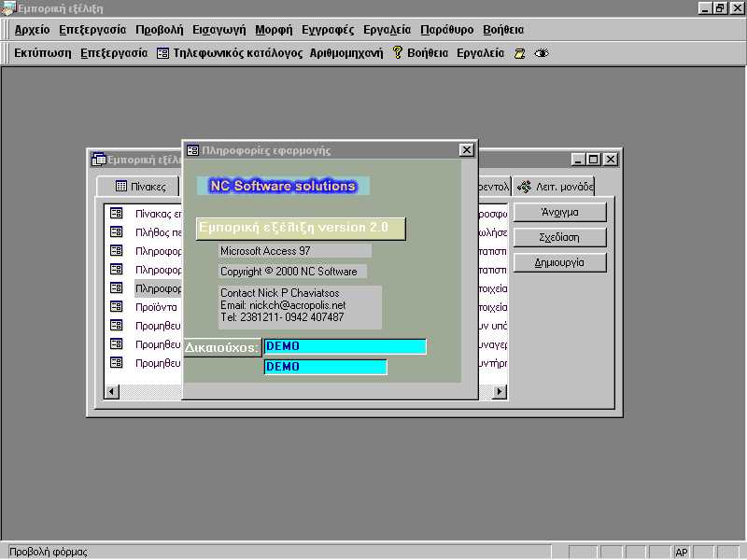Click the yellow scroll icon in toolbar
Screen dimensions: 747x560
[x=520, y=53]
